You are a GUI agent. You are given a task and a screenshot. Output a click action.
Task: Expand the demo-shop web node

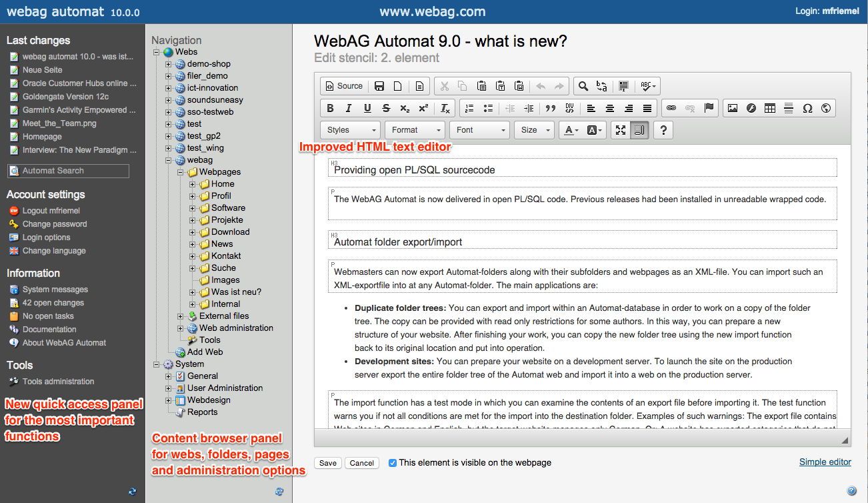pos(169,64)
